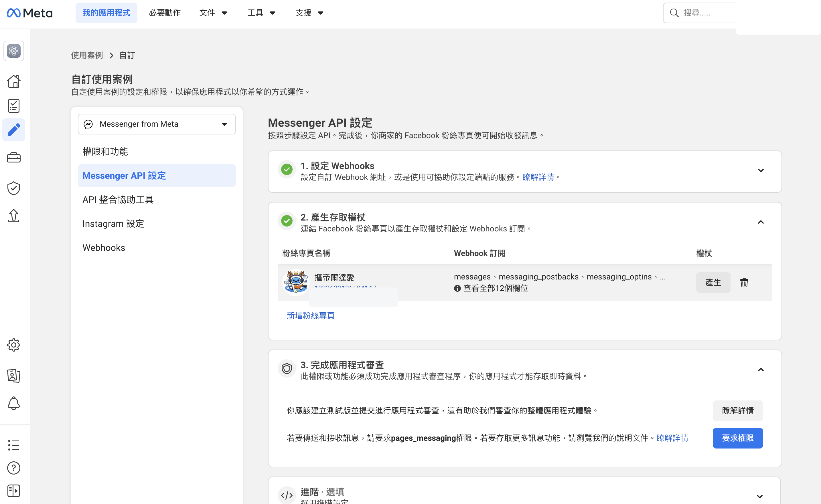The width and height of the screenshot is (821, 504).
Task: Toggle the sidebar panel collapse icon
Action: (x=14, y=491)
